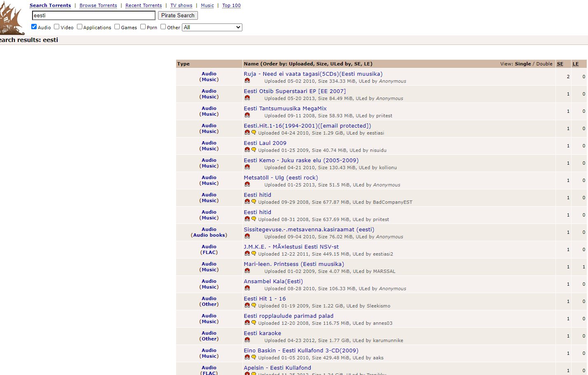Viewport: 588px width, 375px height.
Task: Open magnet link for Eesti karaoke
Action: point(247,340)
